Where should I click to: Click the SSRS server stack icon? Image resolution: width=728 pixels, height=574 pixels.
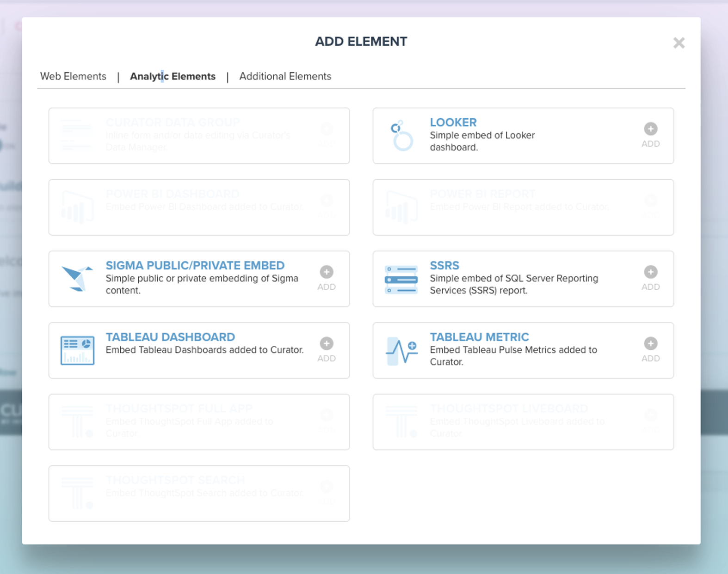coord(401,279)
